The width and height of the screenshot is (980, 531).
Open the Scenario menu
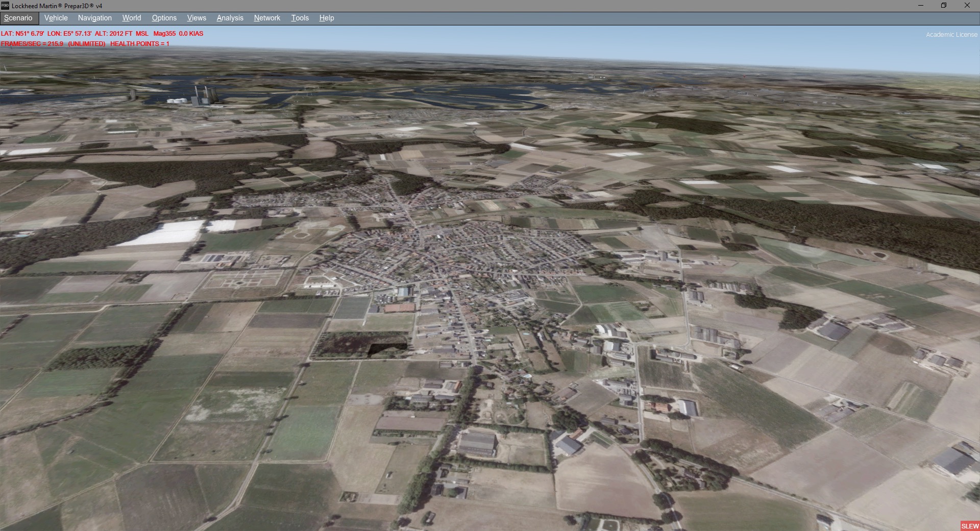(x=18, y=18)
